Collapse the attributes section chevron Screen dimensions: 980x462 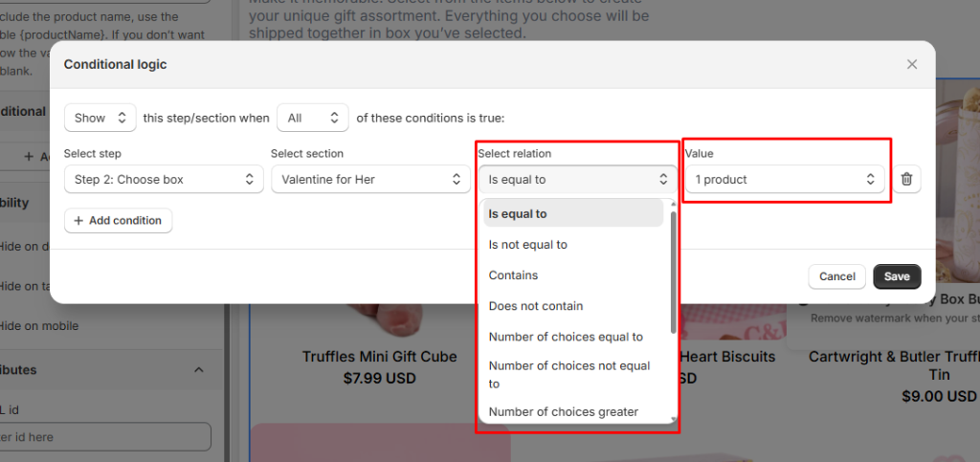click(x=199, y=370)
